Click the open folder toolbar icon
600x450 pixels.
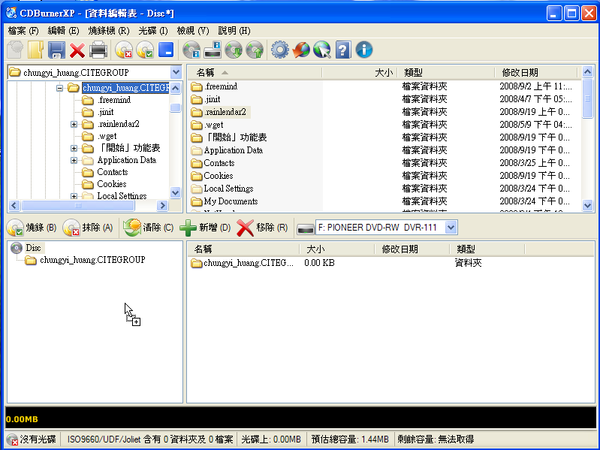point(36,50)
